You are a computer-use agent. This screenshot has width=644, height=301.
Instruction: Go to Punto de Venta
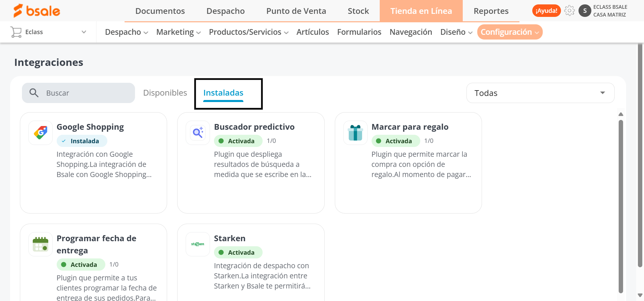(296, 11)
